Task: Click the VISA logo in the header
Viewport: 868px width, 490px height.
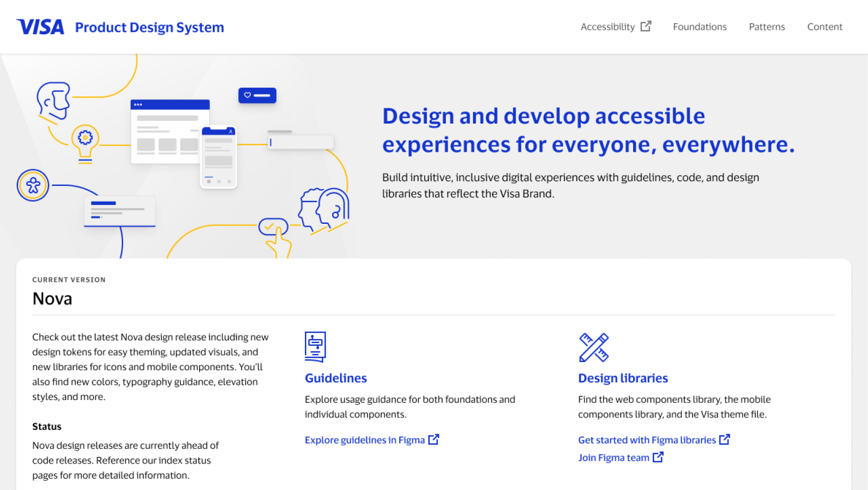Action: click(40, 27)
